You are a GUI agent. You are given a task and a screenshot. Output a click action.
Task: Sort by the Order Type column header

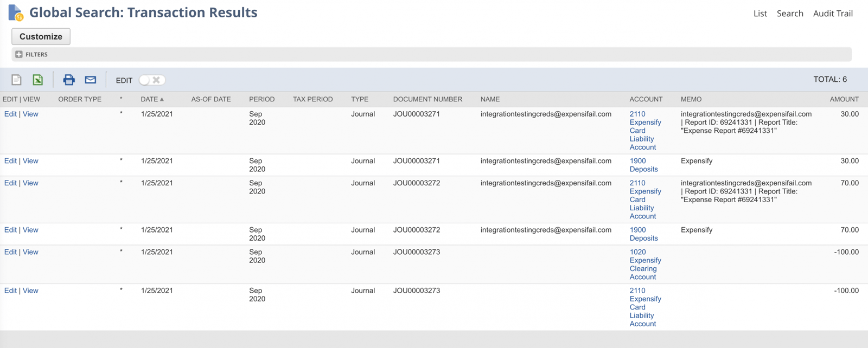click(x=80, y=99)
